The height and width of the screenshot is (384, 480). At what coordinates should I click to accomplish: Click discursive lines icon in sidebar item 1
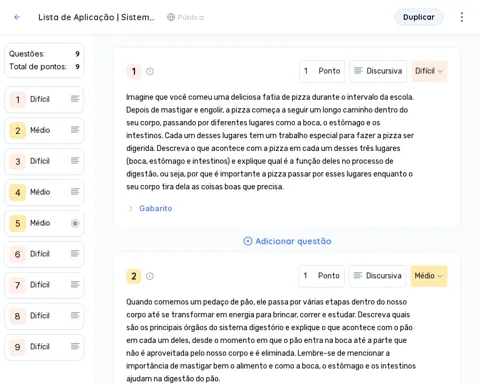pyautogui.click(x=75, y=99)
